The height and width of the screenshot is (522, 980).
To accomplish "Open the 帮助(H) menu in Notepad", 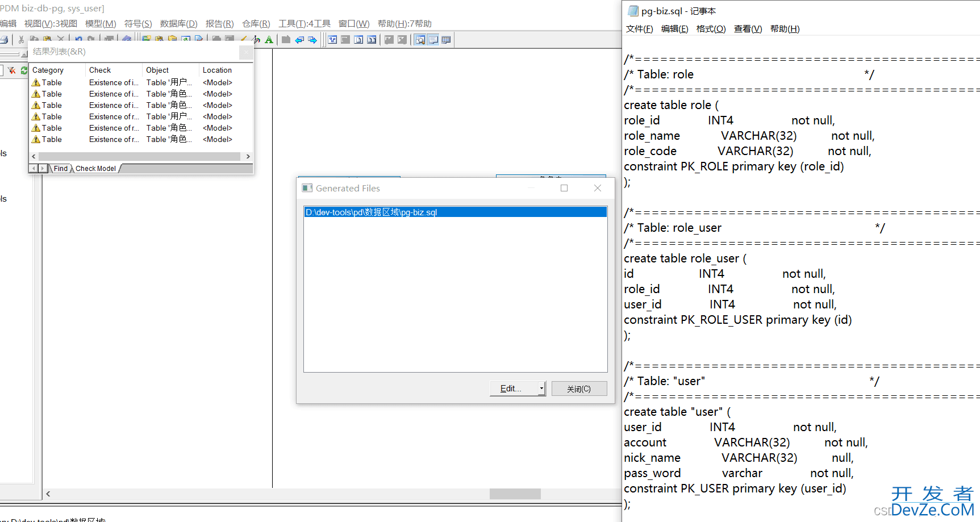I will [x=785, y=29].
